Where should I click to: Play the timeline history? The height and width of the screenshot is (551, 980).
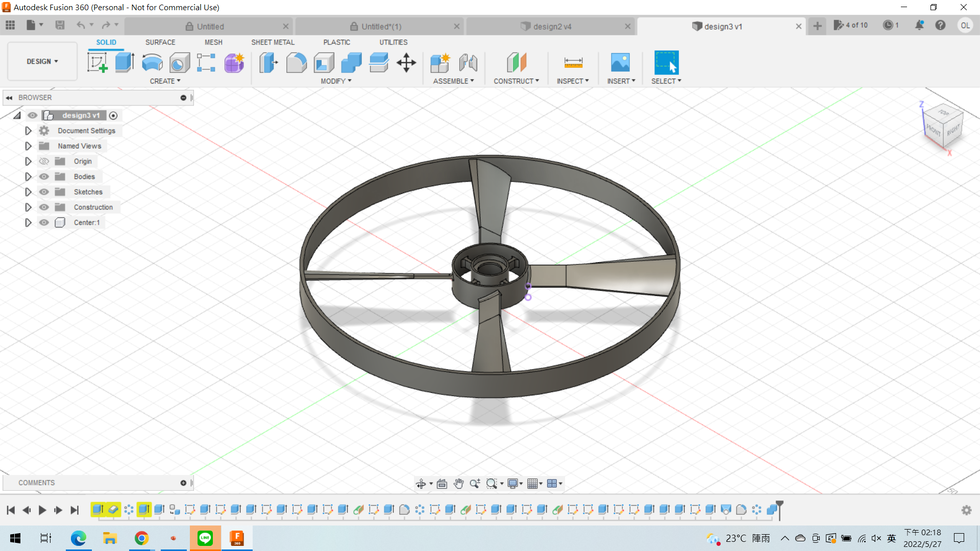(x=42, y=510)
